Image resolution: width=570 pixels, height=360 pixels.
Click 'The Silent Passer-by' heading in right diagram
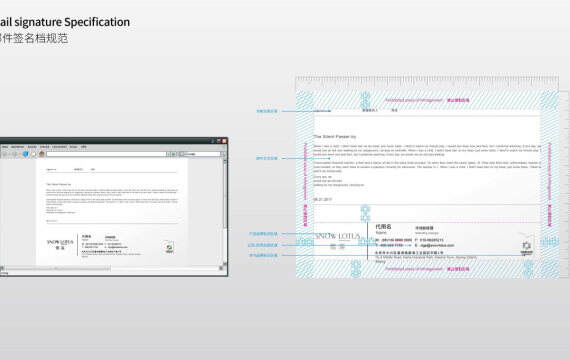pos(334,137)
